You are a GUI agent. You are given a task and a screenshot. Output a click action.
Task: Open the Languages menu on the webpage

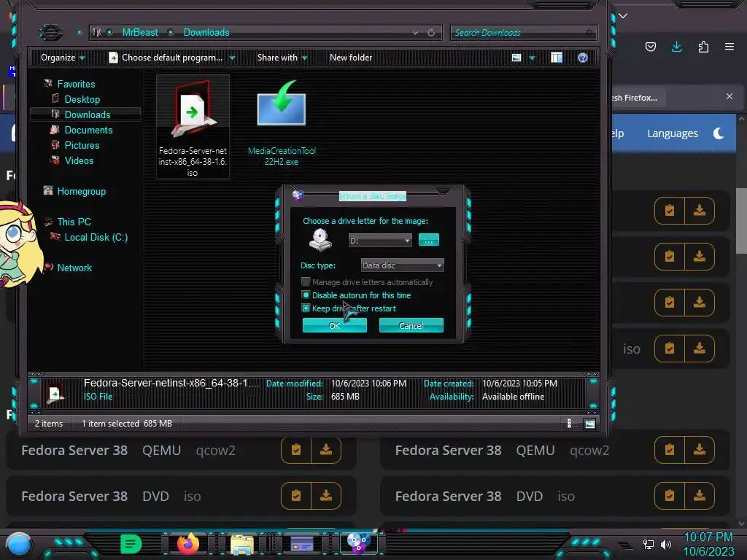point(672,133)
